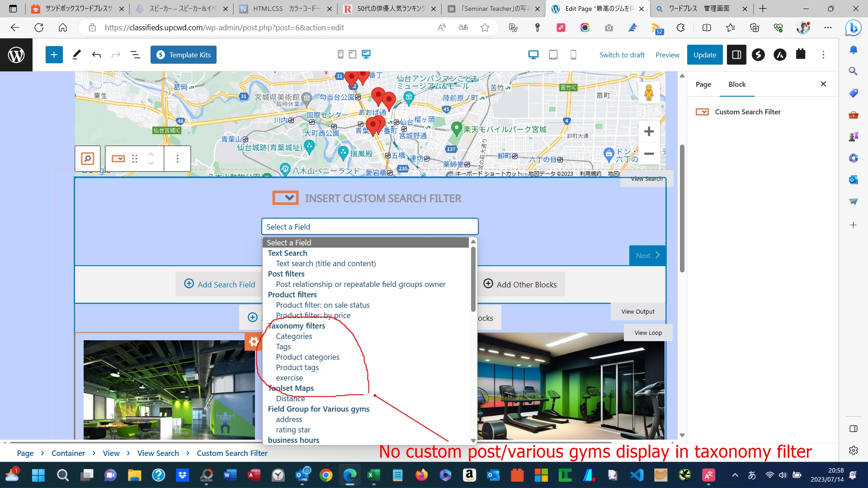The height and width of the screenshot is (488, 868).
Task: Open the WordPress logo menu
Action: (x=16, y=55)
